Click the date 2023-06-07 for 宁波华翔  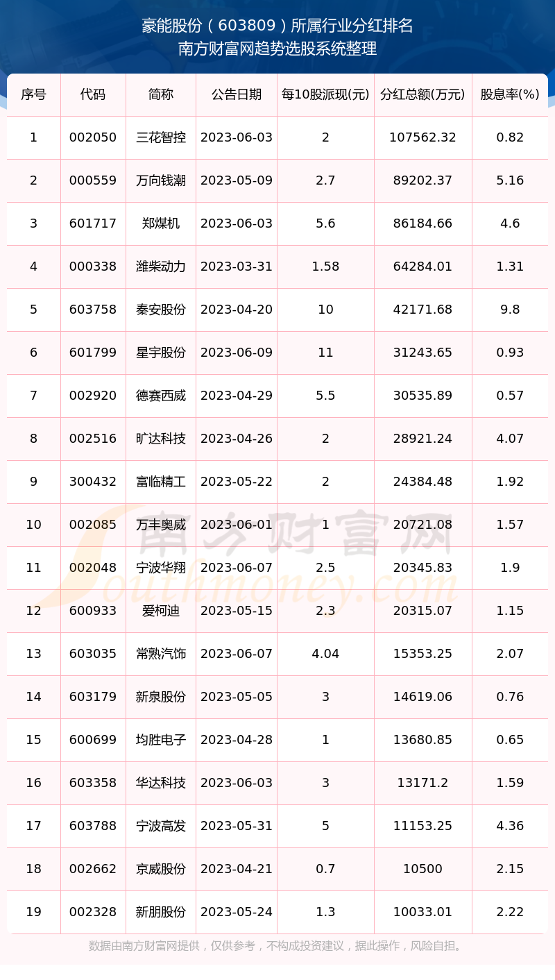click(237, 568)
